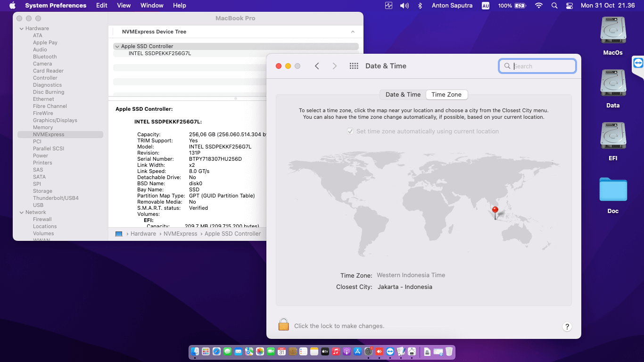
Task: Open the AU input source menu
Action: click(x=486, y=6)
